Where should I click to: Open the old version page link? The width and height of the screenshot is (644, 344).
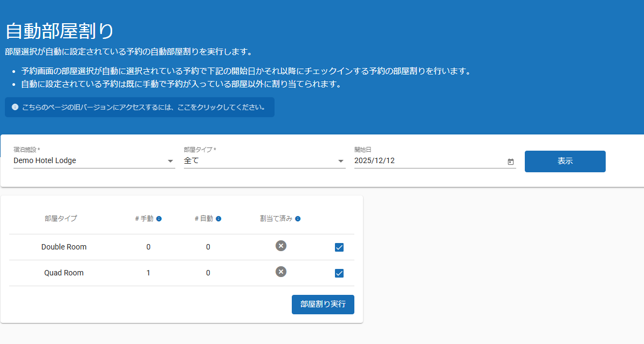[x=143, y=107]
